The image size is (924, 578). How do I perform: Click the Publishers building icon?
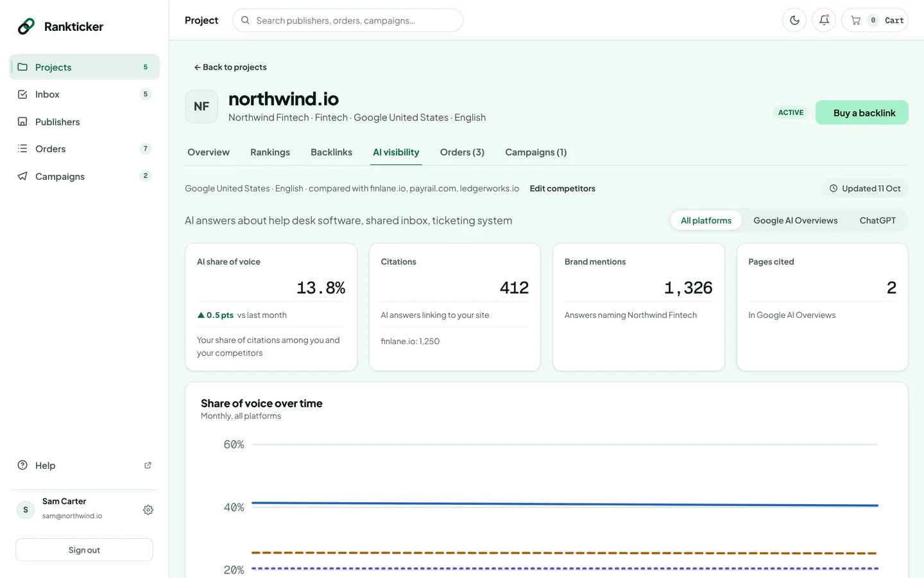[x=22, y=121]
